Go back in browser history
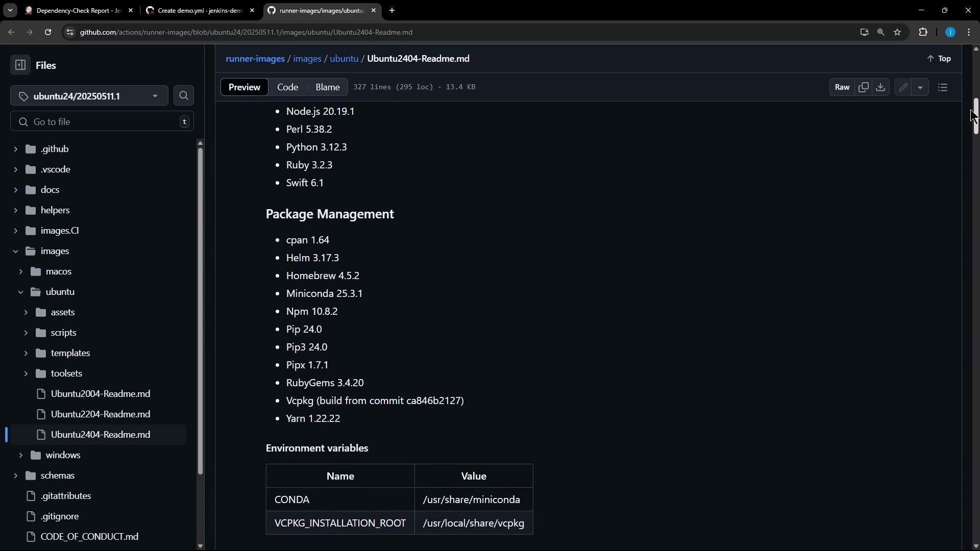 point(11,32)
